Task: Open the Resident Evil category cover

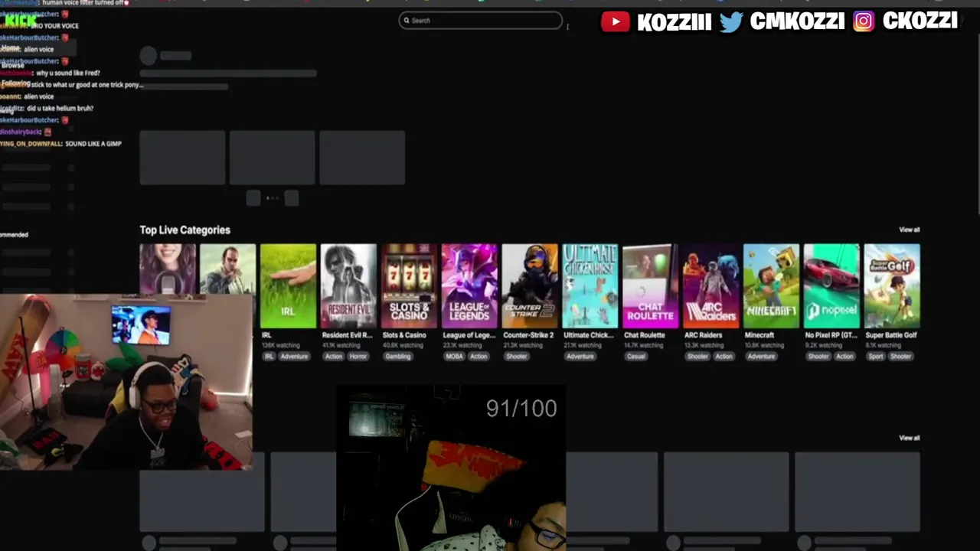Action: (x=348, y=286)
